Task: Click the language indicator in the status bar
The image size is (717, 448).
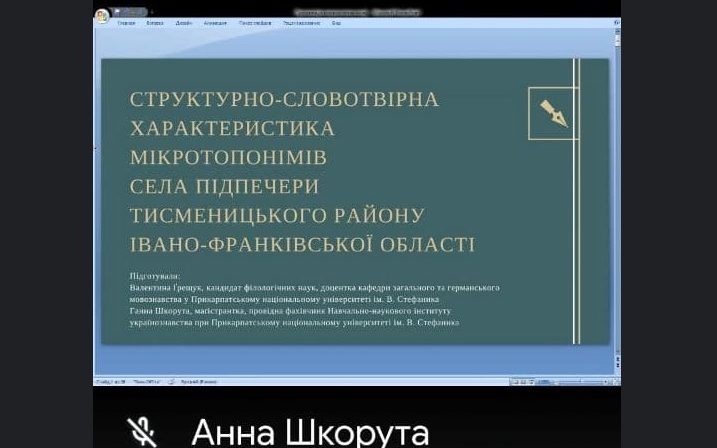Action: point(199,382)
